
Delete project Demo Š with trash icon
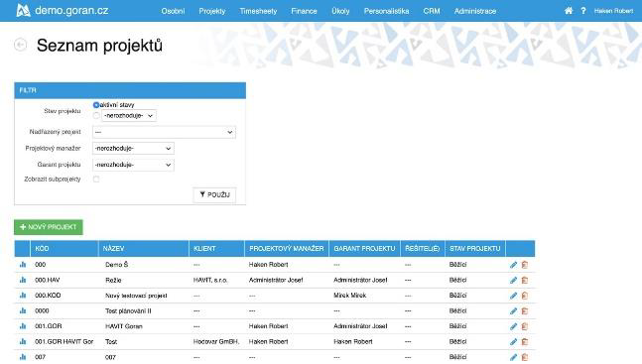tap(525, 265)
